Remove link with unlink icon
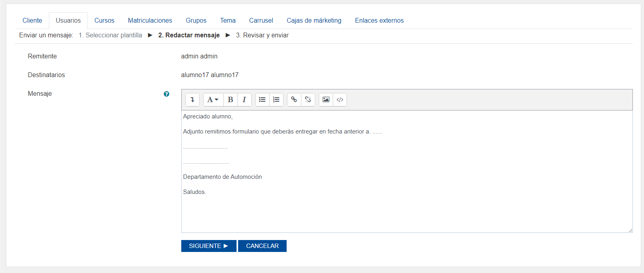This screenshot has width=644, height=273. tap(308, 100)
